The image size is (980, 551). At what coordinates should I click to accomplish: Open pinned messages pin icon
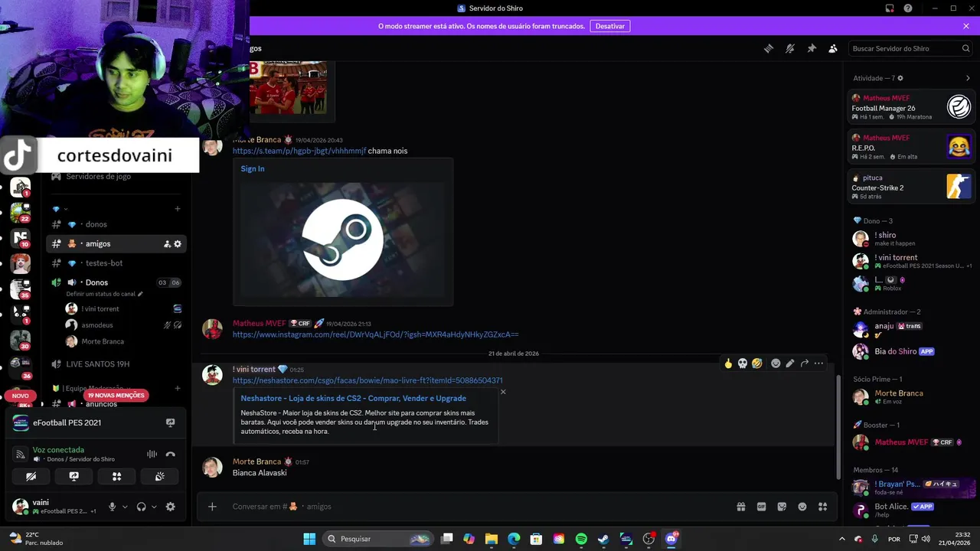812,48
